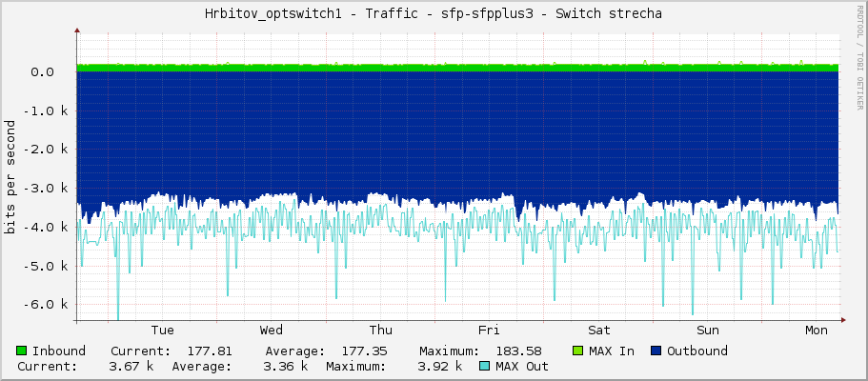Click the Sat x-axis label
This screenshot has height=381, width=868.
[599, 331]
